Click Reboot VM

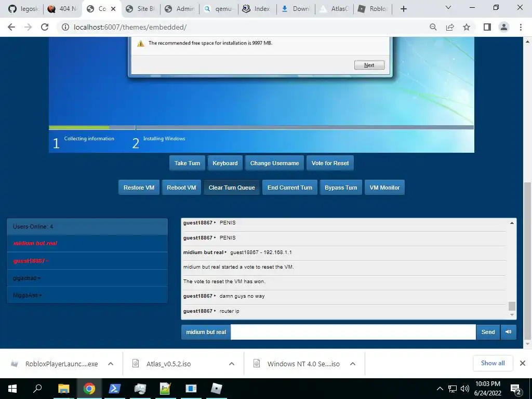point(181,188)
